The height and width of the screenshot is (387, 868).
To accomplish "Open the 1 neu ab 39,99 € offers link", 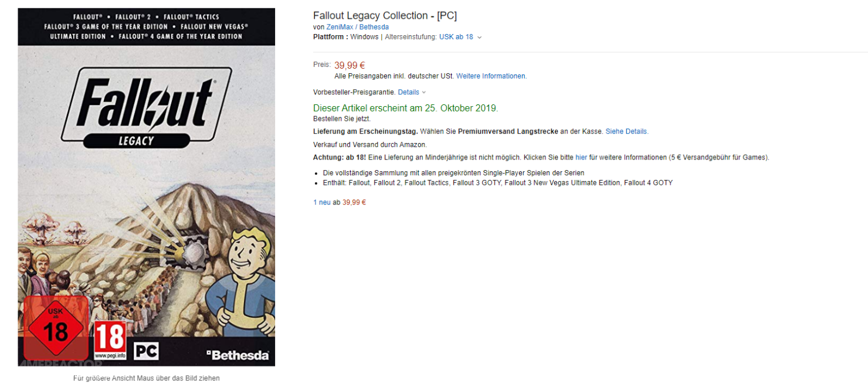I will 339,201.
